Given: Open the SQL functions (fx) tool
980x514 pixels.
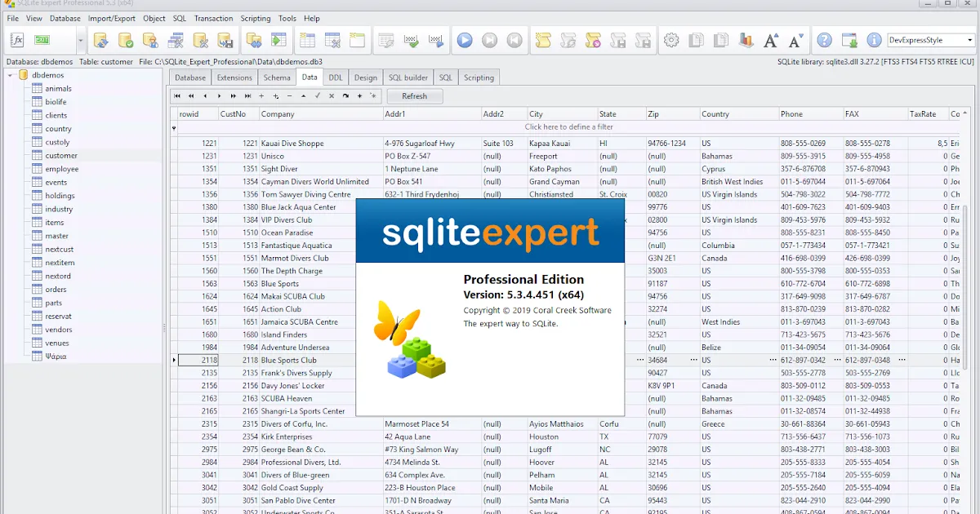Looking at the screenshot, I should (17, 40).
